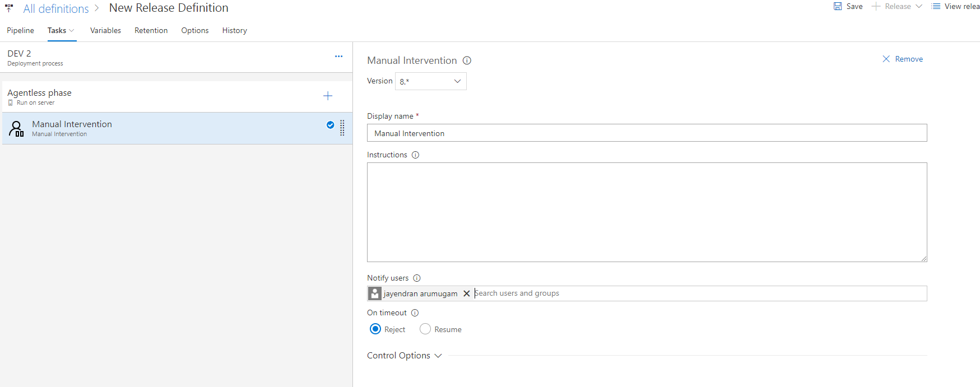Click the Display name input field
This screenshot has height=387, width=980.
coord(647,133)
